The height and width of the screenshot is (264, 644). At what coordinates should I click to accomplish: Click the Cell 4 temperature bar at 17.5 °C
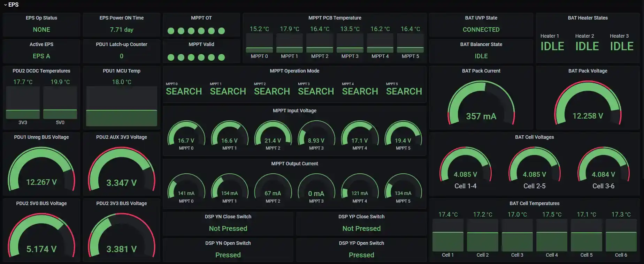pyautogui.click(x=552, y=235)
